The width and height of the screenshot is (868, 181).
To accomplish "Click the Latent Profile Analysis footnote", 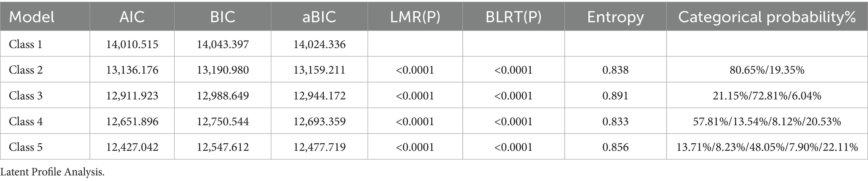I will point(52,172).
